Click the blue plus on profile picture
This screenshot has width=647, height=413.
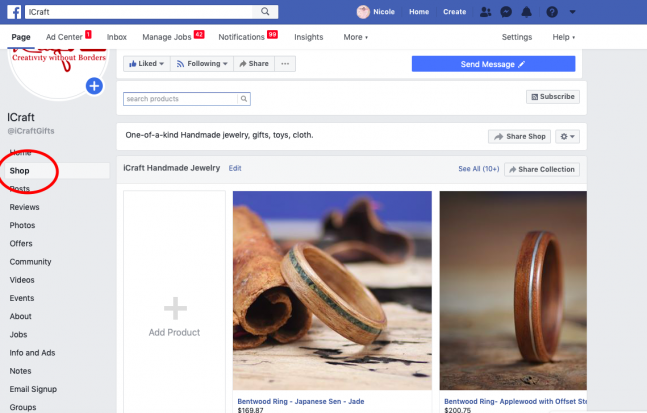pos(94,86)
